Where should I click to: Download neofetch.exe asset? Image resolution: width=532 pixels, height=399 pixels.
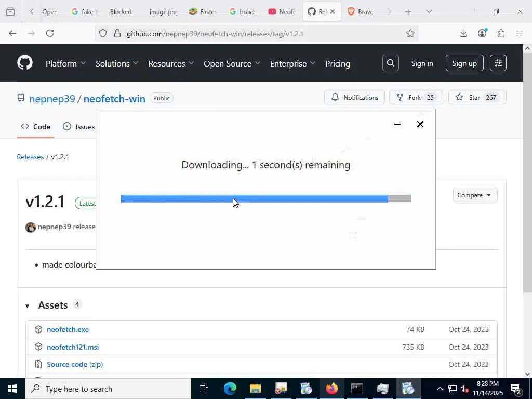click(x=68, y=329)
